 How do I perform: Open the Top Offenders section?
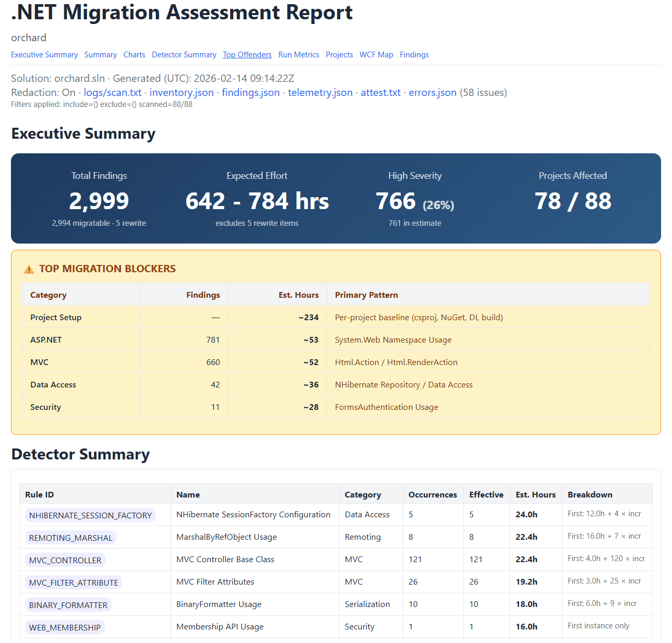click(x=247, y=55)
